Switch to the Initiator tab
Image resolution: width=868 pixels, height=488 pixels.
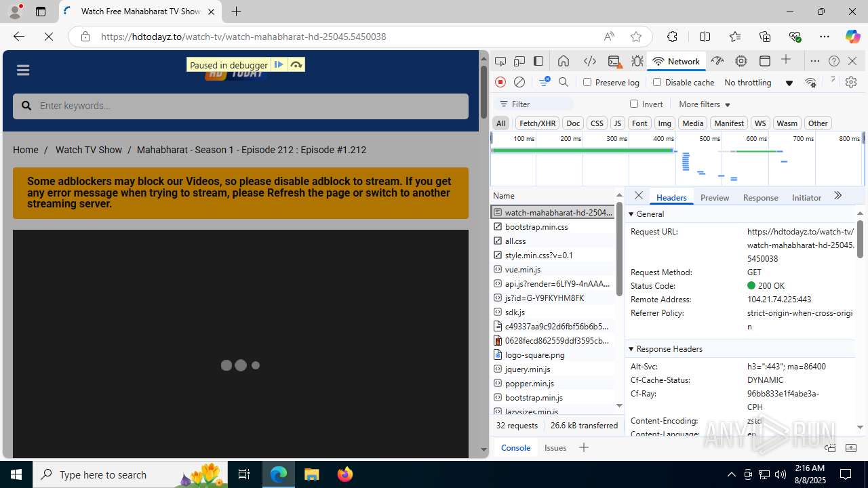pos(806,197)
